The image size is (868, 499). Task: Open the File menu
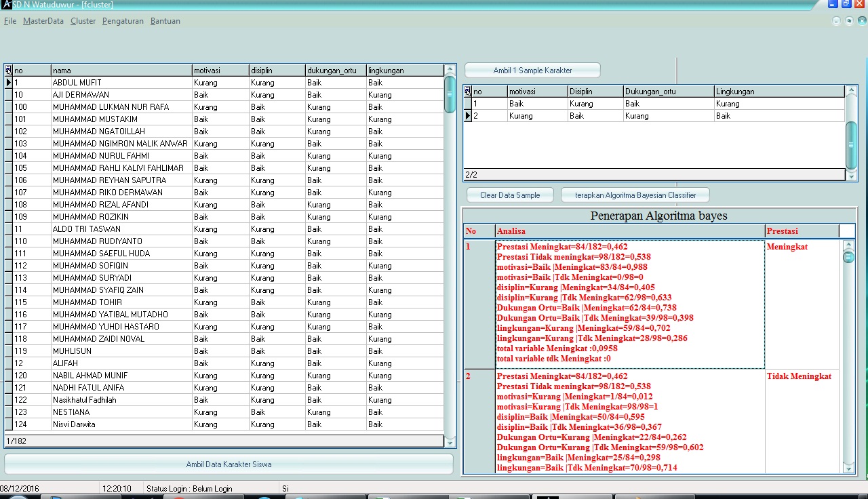[x=10, y=21]
